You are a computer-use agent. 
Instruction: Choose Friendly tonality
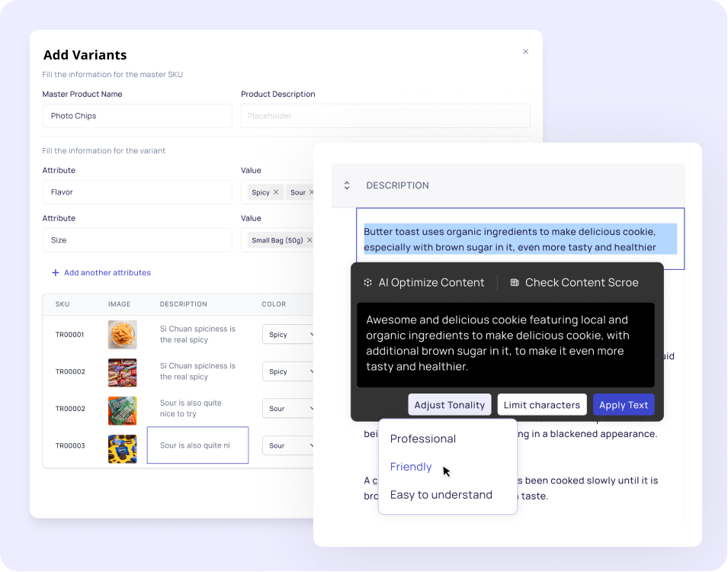tap(411, 467)
